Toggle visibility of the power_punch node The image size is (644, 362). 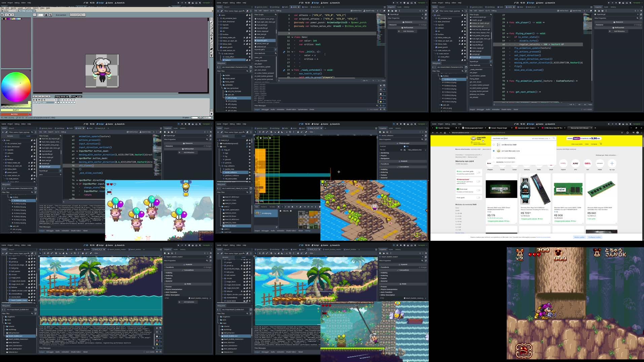click(250, 47)
